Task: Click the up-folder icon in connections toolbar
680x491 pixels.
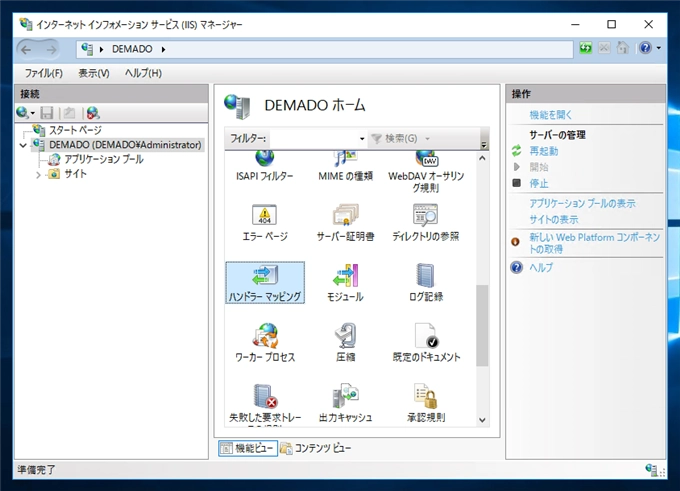Action: pyautogui.click(x=69, y=113)
